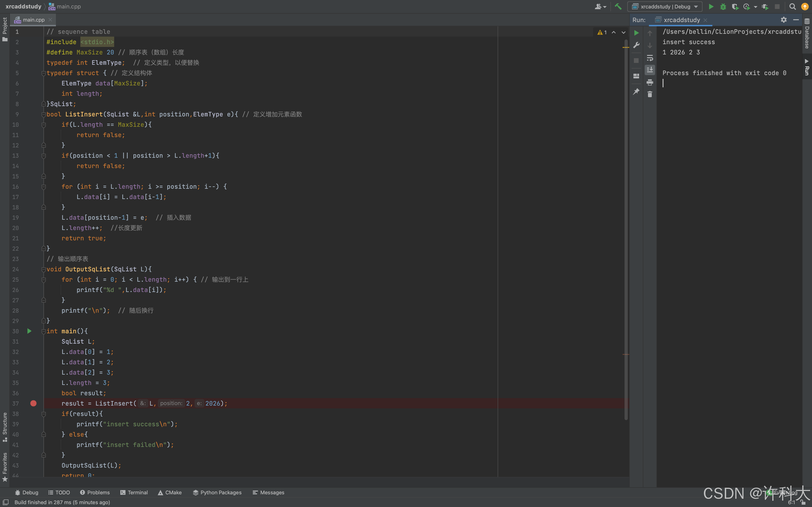Toggle soft-wrap in the Run console
The height and width of the screenshot is (507, 812).
point(650,58)
